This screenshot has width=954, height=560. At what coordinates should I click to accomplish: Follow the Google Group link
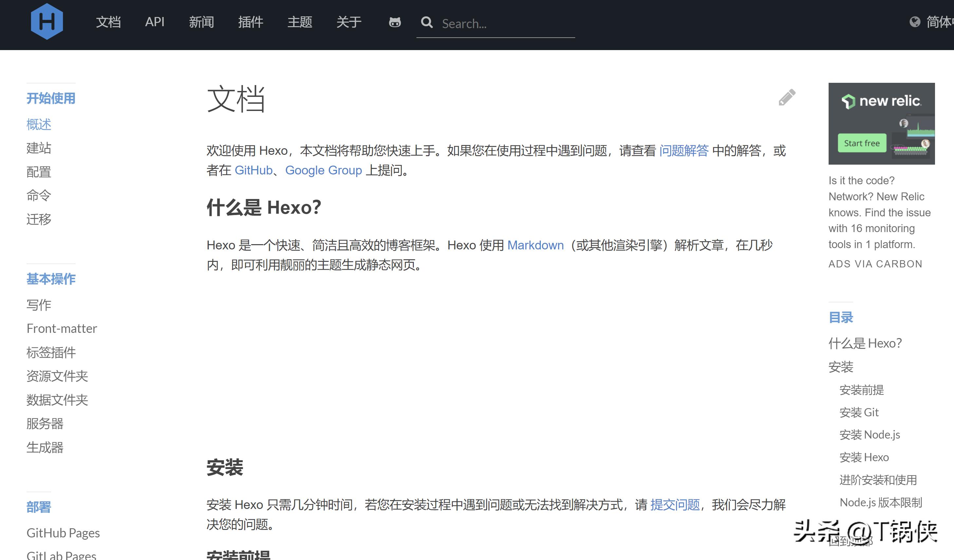[x=324, y=170]
